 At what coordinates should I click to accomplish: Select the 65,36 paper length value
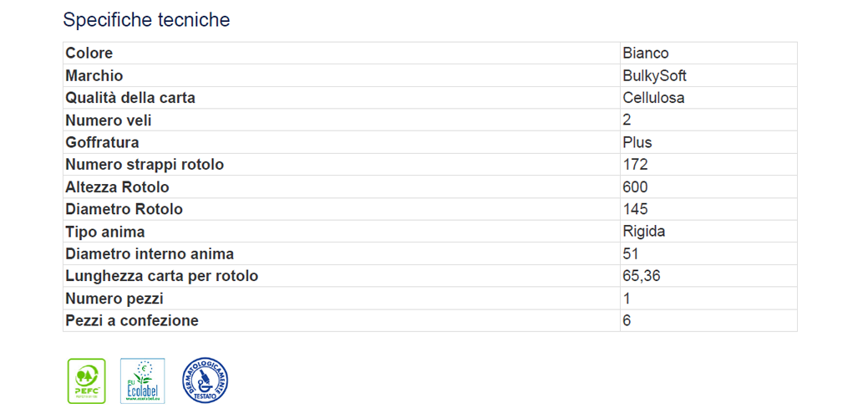tap(641, 276)
